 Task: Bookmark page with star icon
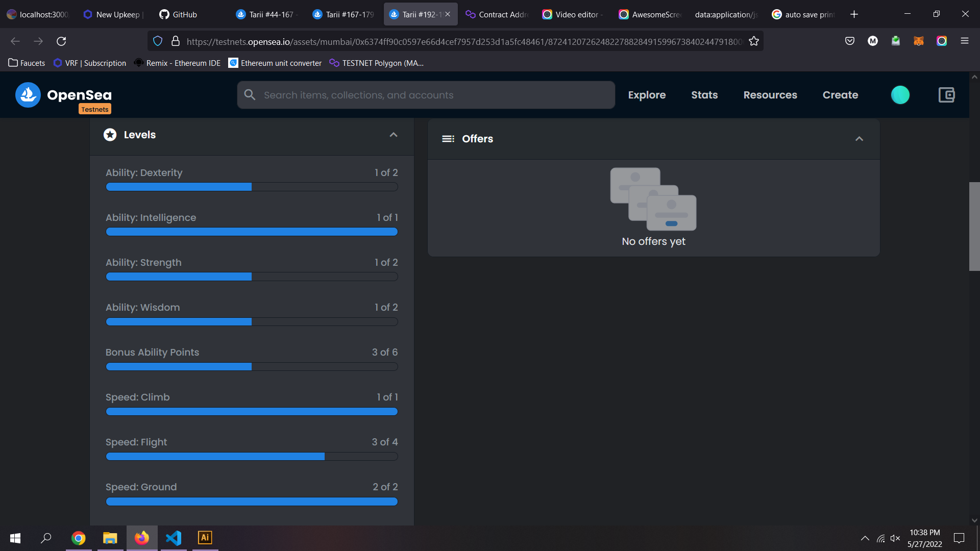point(754,41)
